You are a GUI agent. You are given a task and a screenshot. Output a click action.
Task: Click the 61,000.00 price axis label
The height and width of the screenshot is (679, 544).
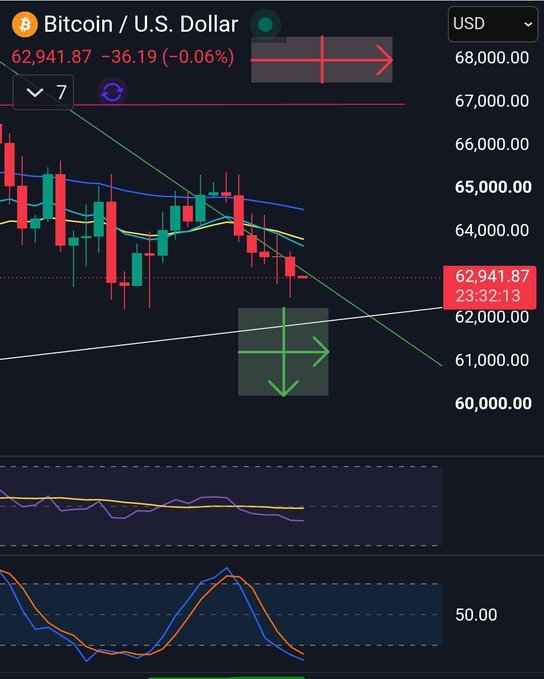pos(492,360)
